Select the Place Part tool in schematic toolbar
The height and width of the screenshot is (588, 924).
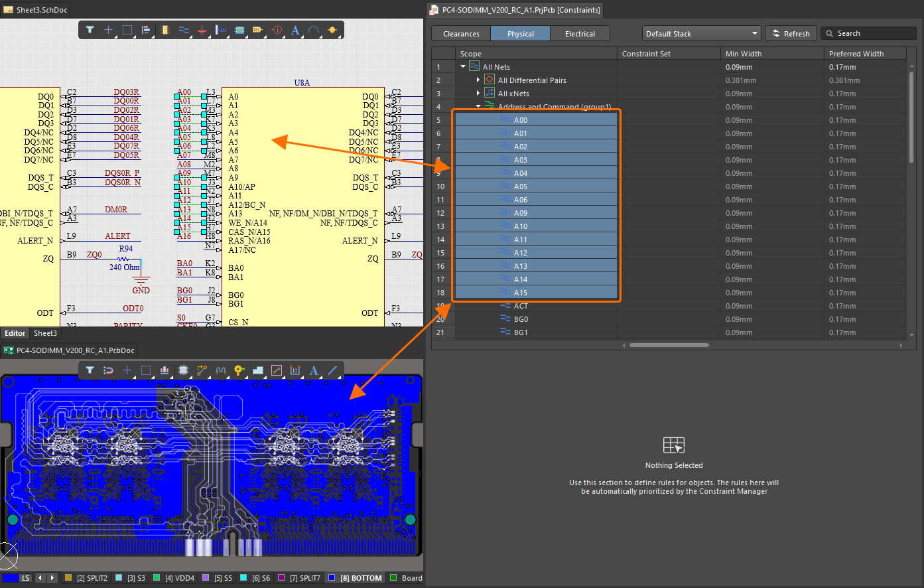pos(165,30)
